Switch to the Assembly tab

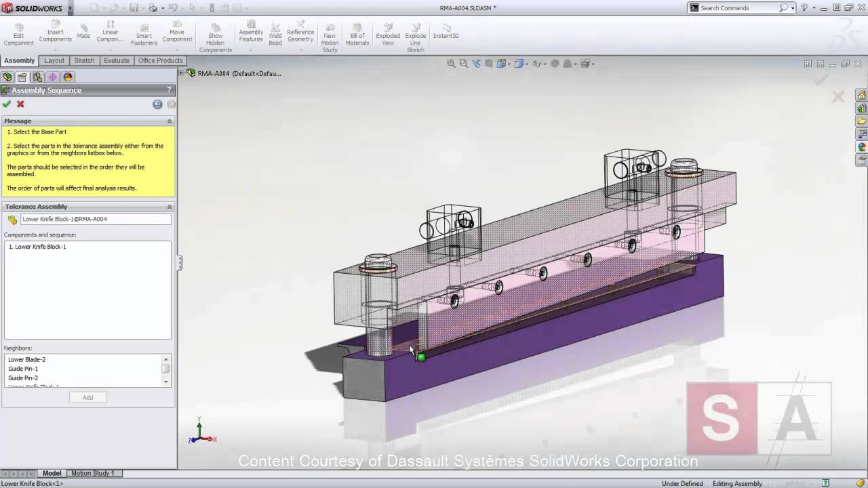pos(20,60)
